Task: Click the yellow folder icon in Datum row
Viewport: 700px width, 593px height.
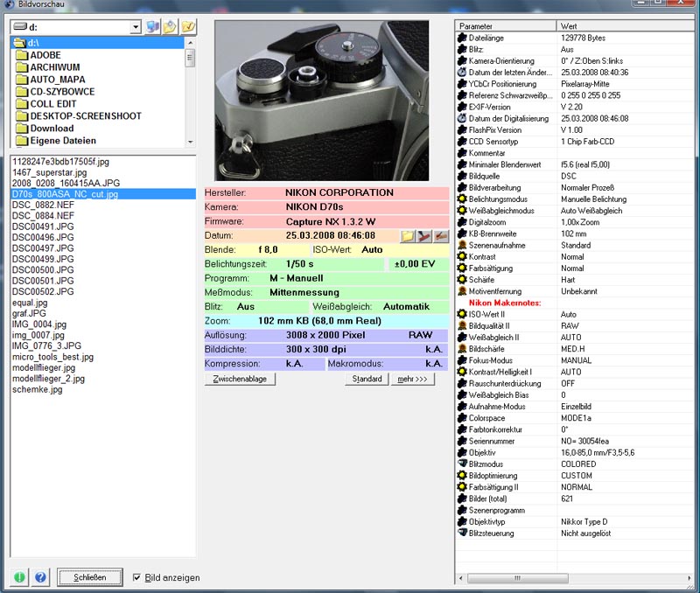Action: coord(408,235)
